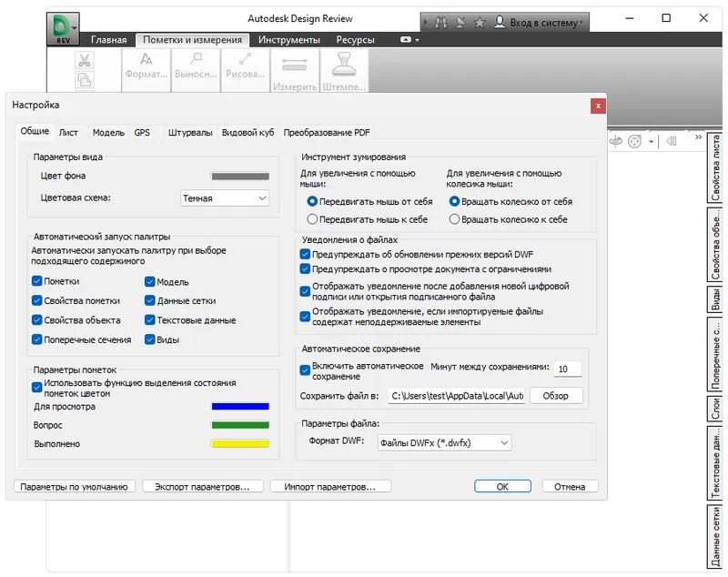This screenshot has width=728, height=577.
Task: Toggle DWF version update warning checkbox
Action: click(x=305, y=255)
